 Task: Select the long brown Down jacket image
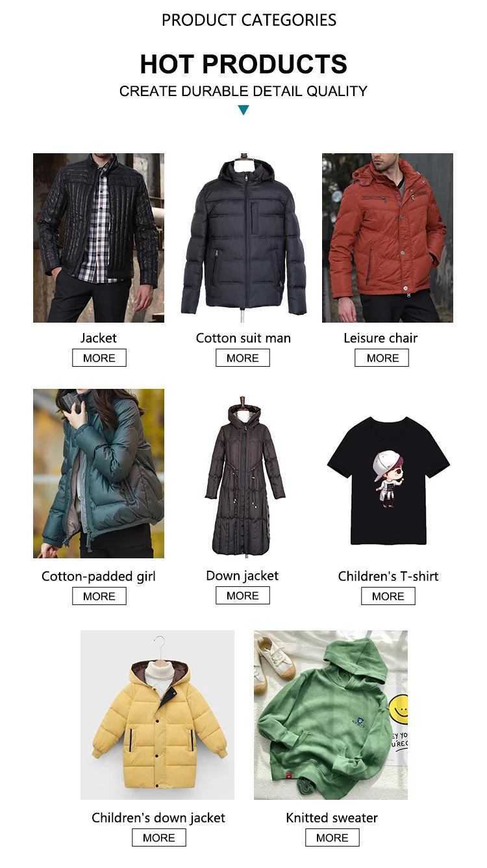[x=243, y=473]
